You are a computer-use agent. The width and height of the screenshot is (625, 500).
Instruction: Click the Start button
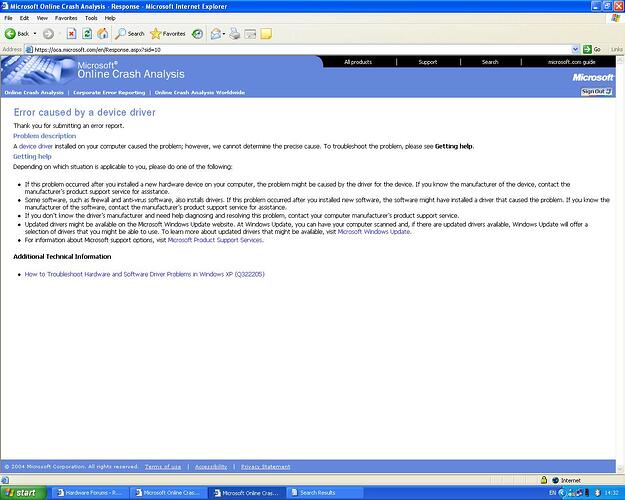[x=23, y=493]
